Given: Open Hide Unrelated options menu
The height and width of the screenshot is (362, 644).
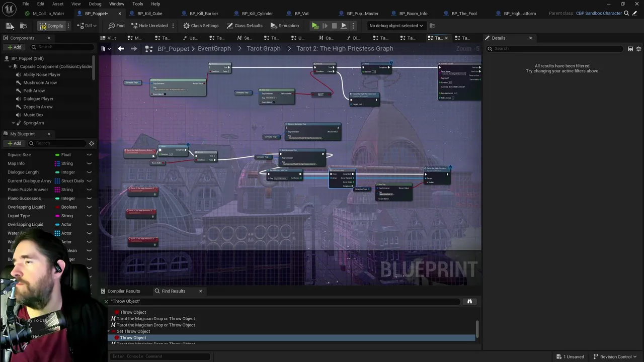Looking at the screenshot, I should tap(173, 26).
